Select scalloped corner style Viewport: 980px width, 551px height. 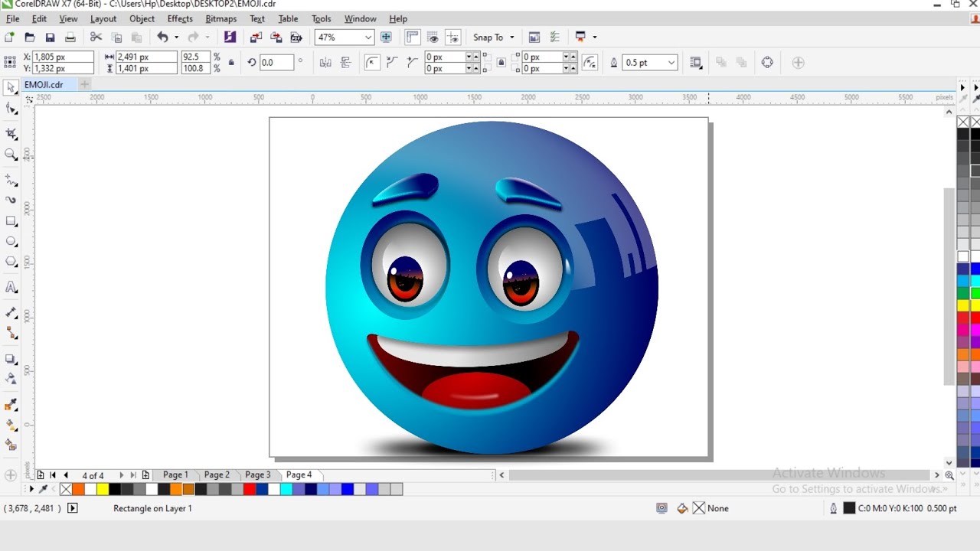(393, 63)
